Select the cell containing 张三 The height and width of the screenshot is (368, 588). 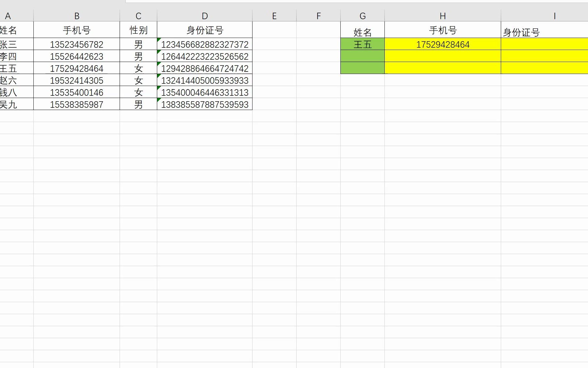(16, 44)
